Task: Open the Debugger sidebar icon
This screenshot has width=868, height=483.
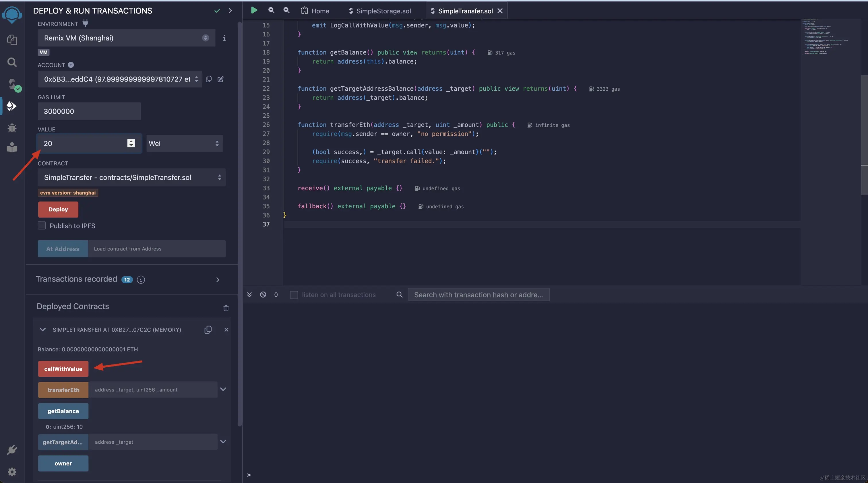Action: tap(12, 128)
